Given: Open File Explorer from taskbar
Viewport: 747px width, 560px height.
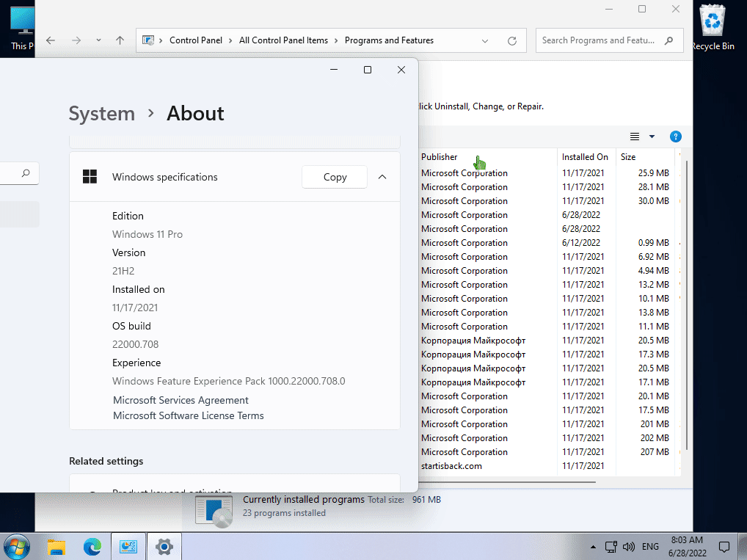Looking at the screenshot, I should pyautogui.click(x=57, y=547).
